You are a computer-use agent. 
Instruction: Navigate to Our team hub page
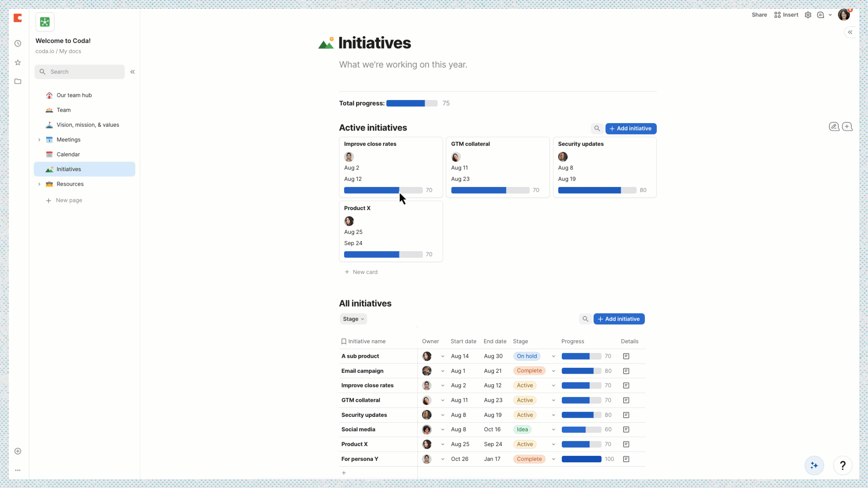(x=74, y=95)
